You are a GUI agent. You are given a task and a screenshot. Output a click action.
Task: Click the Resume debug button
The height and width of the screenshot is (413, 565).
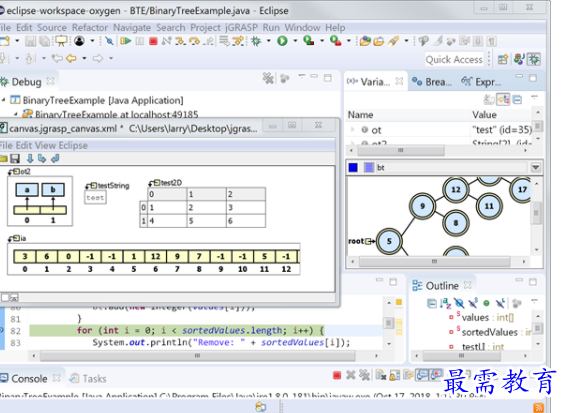click(x=125, y=41)
